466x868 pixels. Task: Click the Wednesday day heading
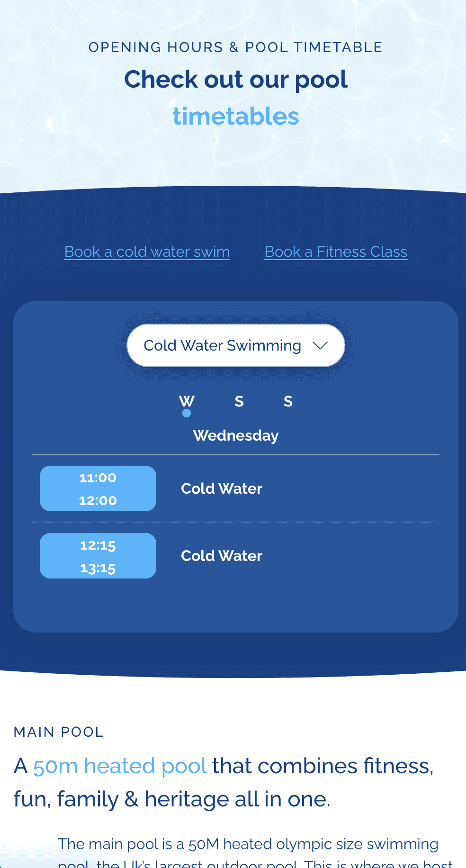coord(235,435)
